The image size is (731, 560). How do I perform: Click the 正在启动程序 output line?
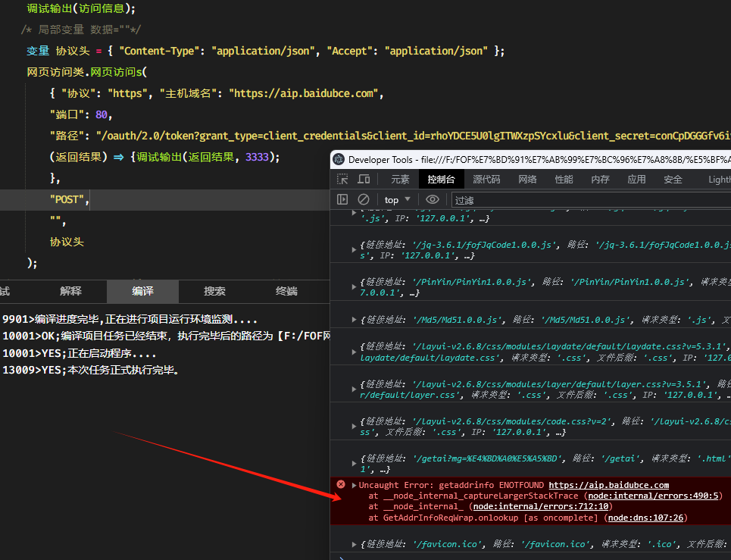point(80,353)
